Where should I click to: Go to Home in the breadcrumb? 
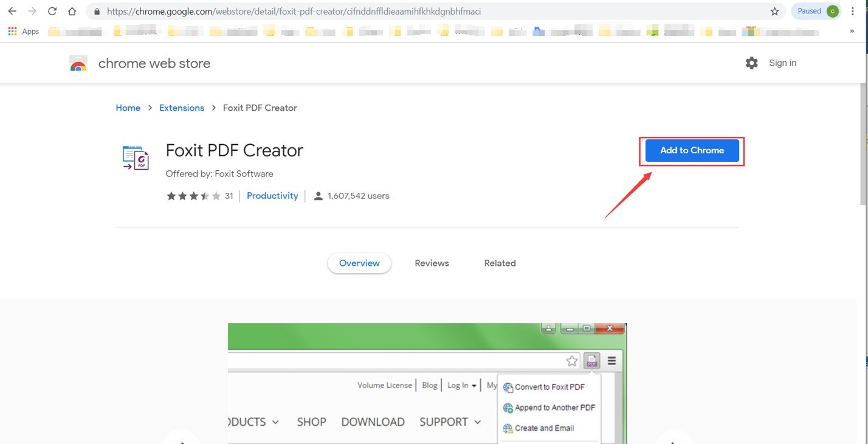pyautogui.click(x=128, y=108)
